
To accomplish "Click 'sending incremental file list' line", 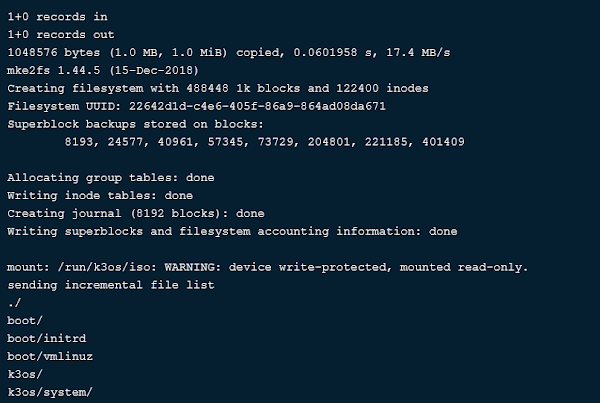I will [x=111, y=285].
